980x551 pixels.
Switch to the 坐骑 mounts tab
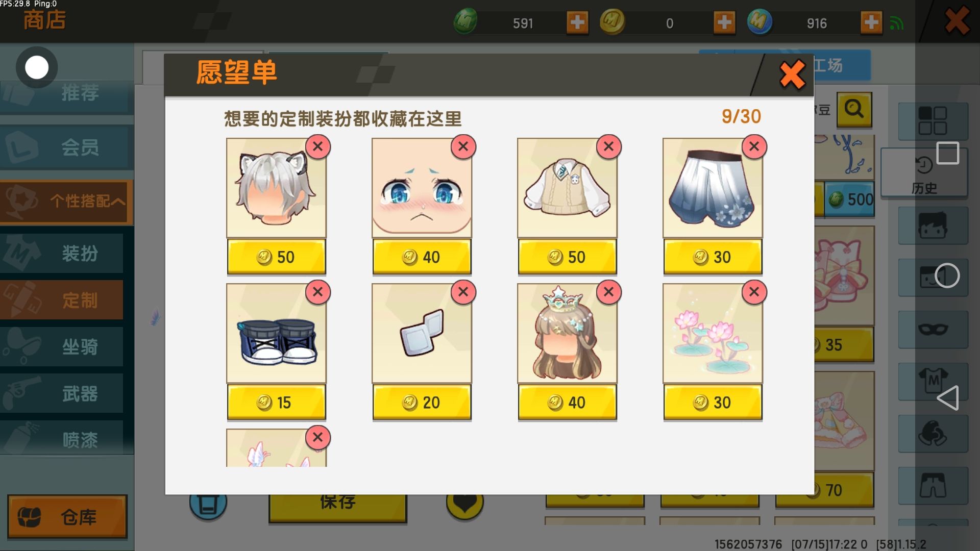pyautogui.click(x=62, y=347)
